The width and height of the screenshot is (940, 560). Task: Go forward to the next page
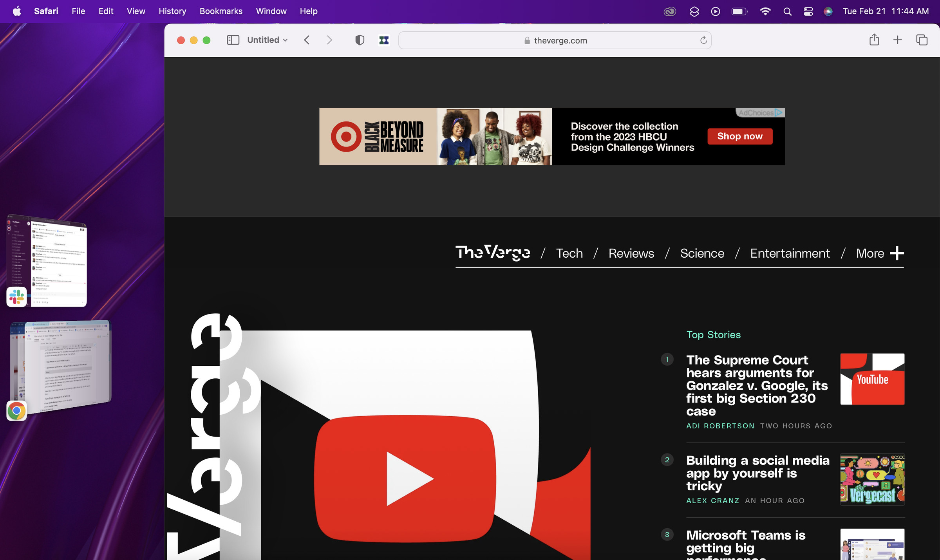pyautogui.click(x=329, y=40)
